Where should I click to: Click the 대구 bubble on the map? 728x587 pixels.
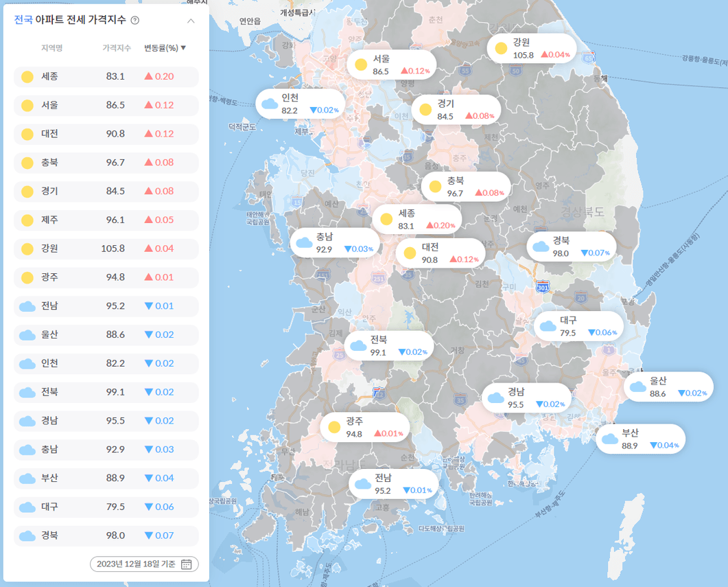coord(578,326)
